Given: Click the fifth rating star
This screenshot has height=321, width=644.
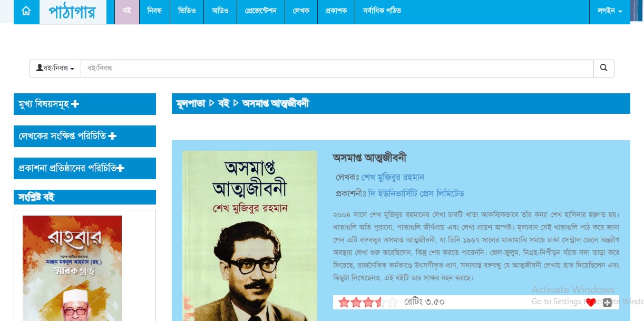Looking at the screenshot, I should [x=393, y=303].
